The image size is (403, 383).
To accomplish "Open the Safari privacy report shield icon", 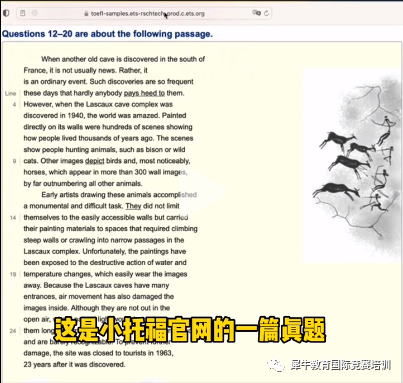I will tap(6, 13).
